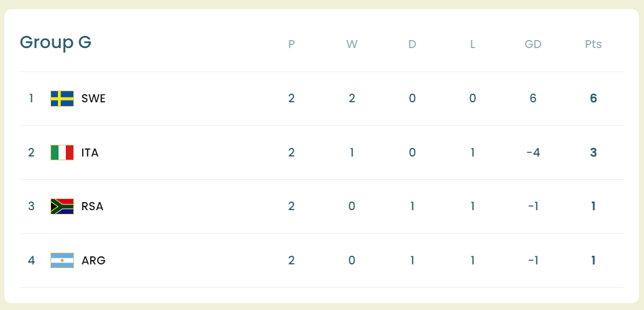The height and width of the screenshot is (310, 644).
Task: Click the Argentina flag icon
Action: 62,260
